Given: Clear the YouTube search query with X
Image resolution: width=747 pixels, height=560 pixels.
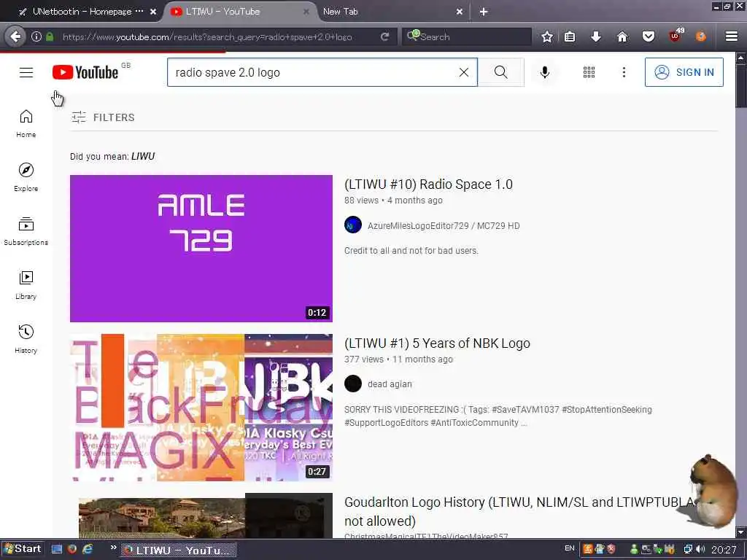Looking at the screenshot, I should 463,72.
